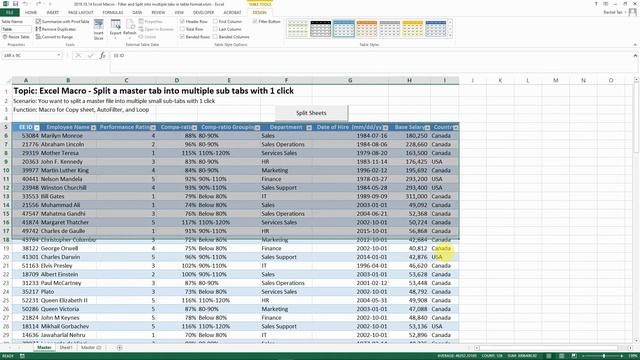Viewport: 640px width, 360px height.
Task: Toggle the Total Row checkbox
Action: point(182,29)
